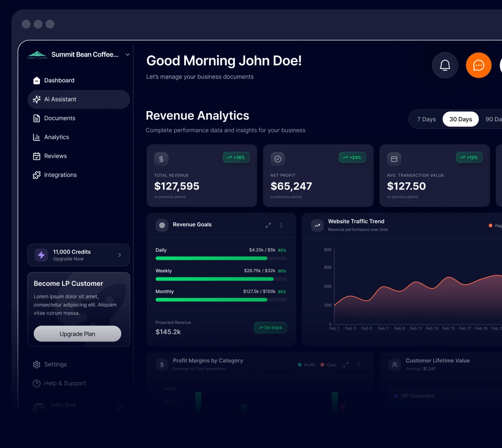Open Analytics from the sidebar
The height and width of the screenshot is (448, 502).
coord(79,137)
